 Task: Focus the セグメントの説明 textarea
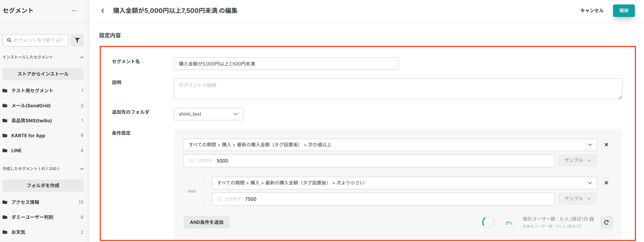(398, 89)
